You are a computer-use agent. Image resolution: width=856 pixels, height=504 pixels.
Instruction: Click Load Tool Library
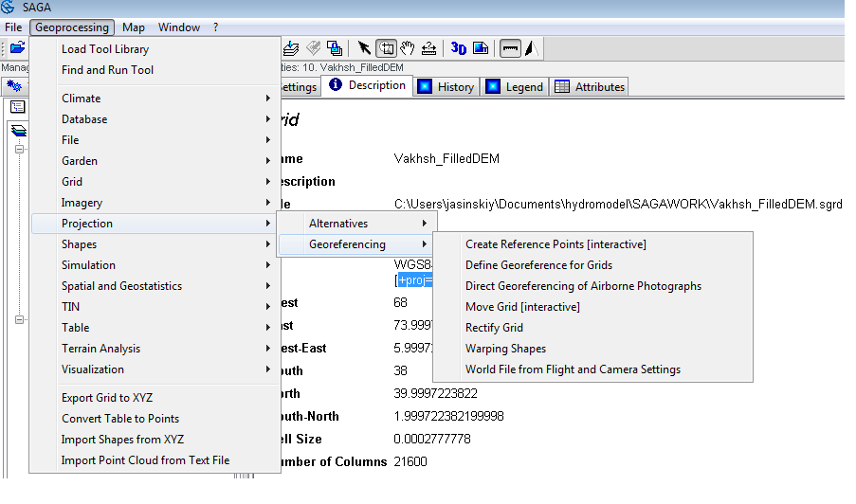click(x=105, y=49)
